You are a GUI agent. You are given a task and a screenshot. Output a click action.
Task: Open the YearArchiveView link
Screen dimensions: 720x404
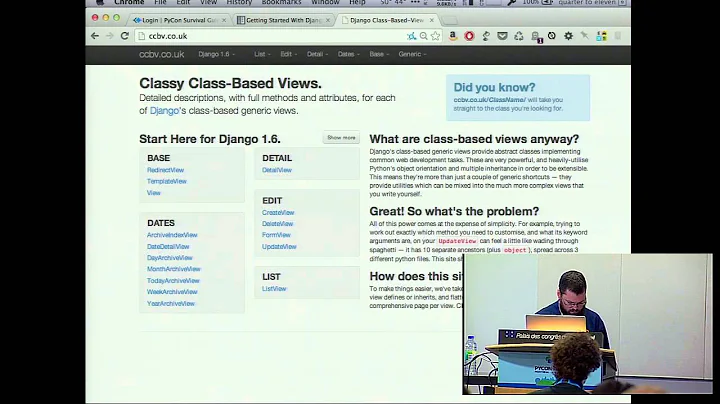tap(171, 303)
